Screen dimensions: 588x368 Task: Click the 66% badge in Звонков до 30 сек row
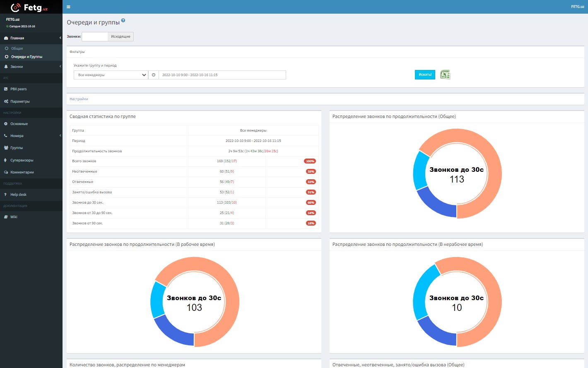tap(311, 203)
